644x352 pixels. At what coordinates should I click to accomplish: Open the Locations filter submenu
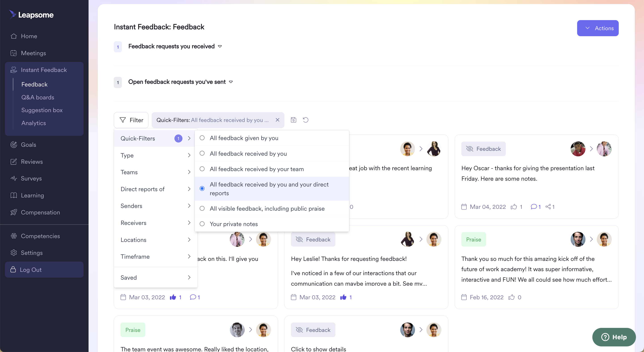155,240
